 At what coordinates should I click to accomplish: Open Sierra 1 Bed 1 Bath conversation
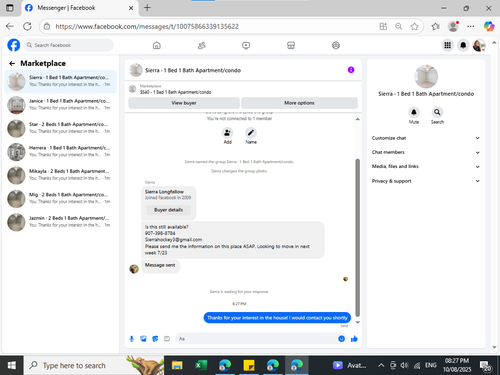[x=61, y=81]
